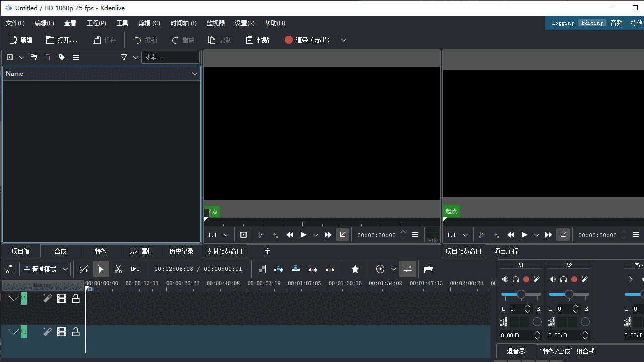Click the add clip icon in the project bin
Image resolution: width=644 pixels, height=362 pixels.
pos(9,57)
